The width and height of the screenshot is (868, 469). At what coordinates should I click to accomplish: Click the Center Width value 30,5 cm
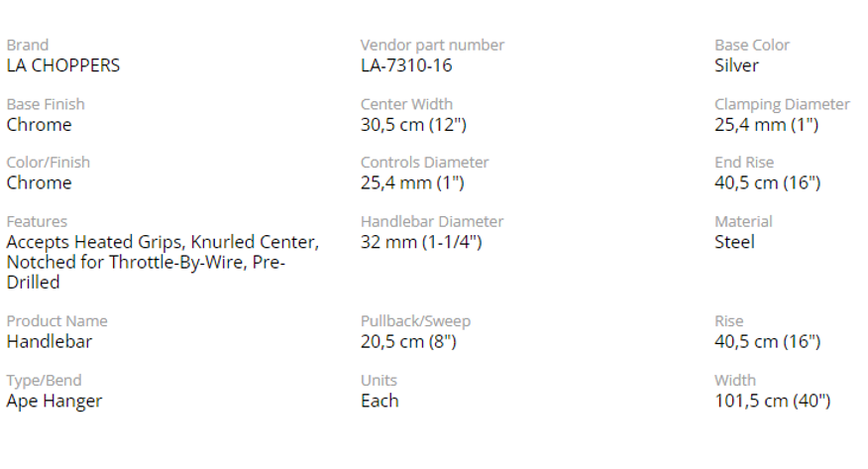[x=413, y=125]
